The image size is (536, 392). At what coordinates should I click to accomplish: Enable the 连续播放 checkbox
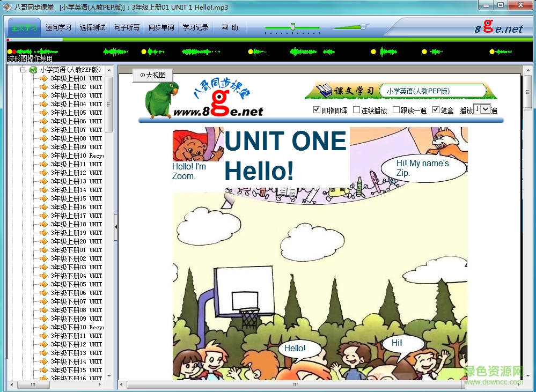tap(356, 110)
